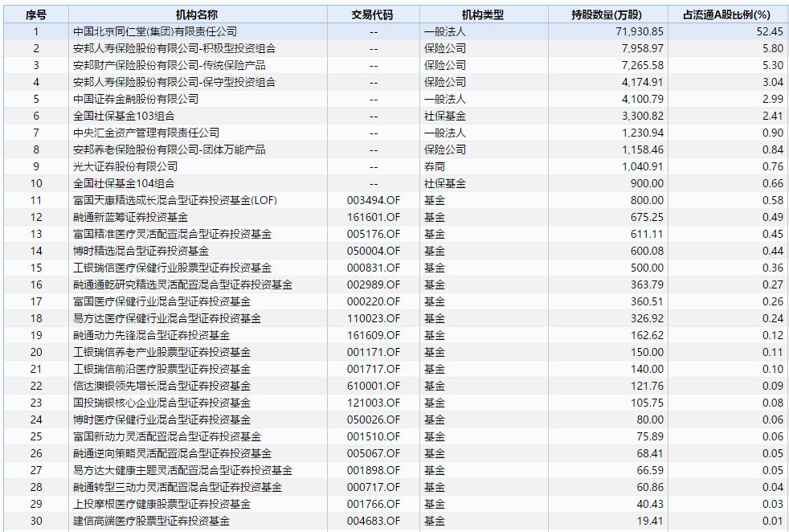
Task: Click 上投摩根医疗健康股票型证券投资基金
Action: tap(161, 504)
